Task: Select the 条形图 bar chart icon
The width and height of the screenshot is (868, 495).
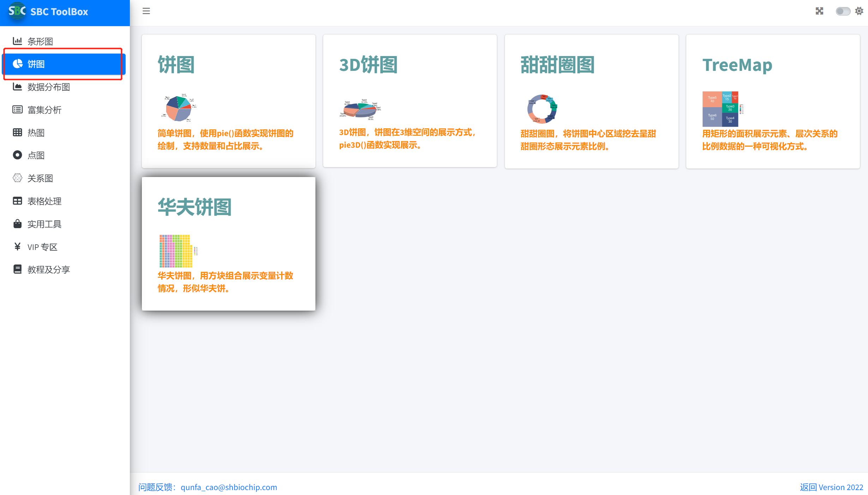Action: point(17,41)
